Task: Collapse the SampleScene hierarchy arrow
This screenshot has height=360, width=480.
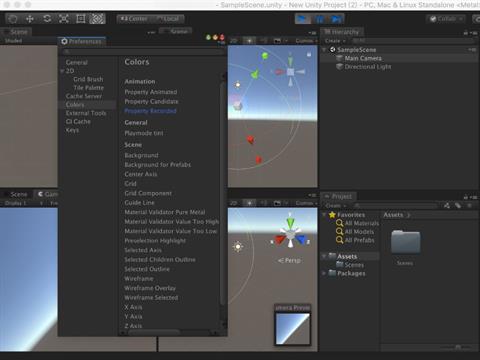Action: (x=324, y=50)
